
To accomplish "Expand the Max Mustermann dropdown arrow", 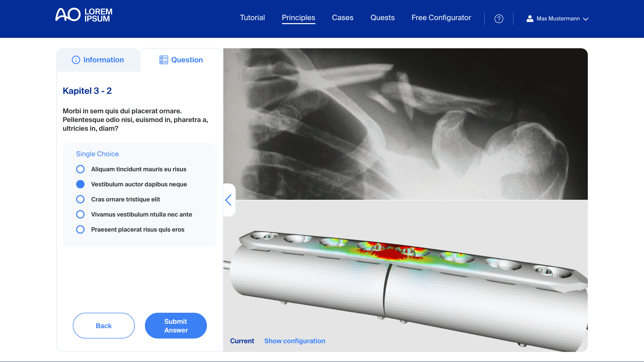I will click(586, 19).
